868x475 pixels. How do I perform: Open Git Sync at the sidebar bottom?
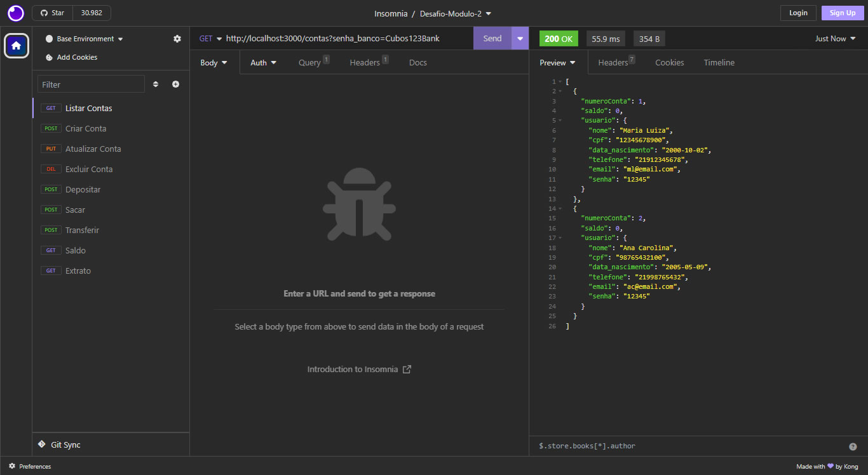[60, 445]
